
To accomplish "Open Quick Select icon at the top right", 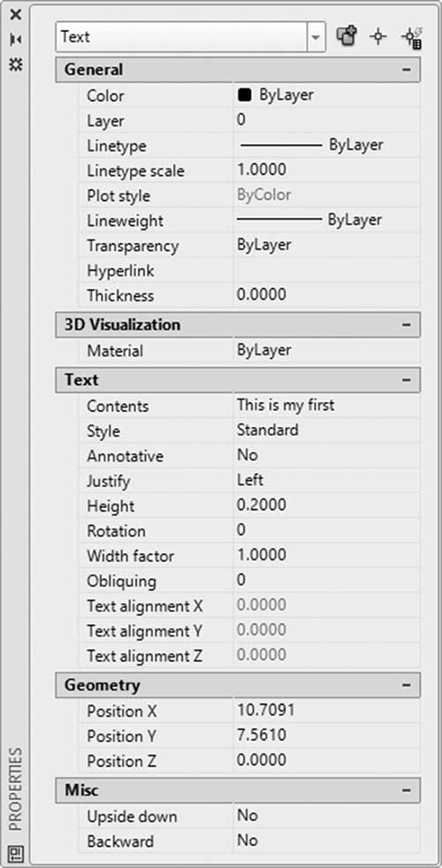I will point(413,38).
